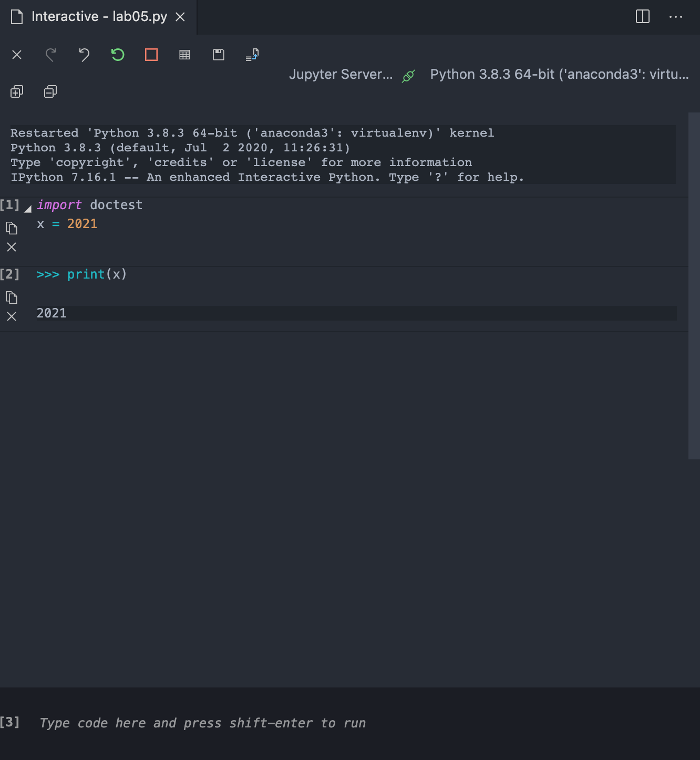Save the interactive session
Screen dimensions: 700x760
pos(218,55)
